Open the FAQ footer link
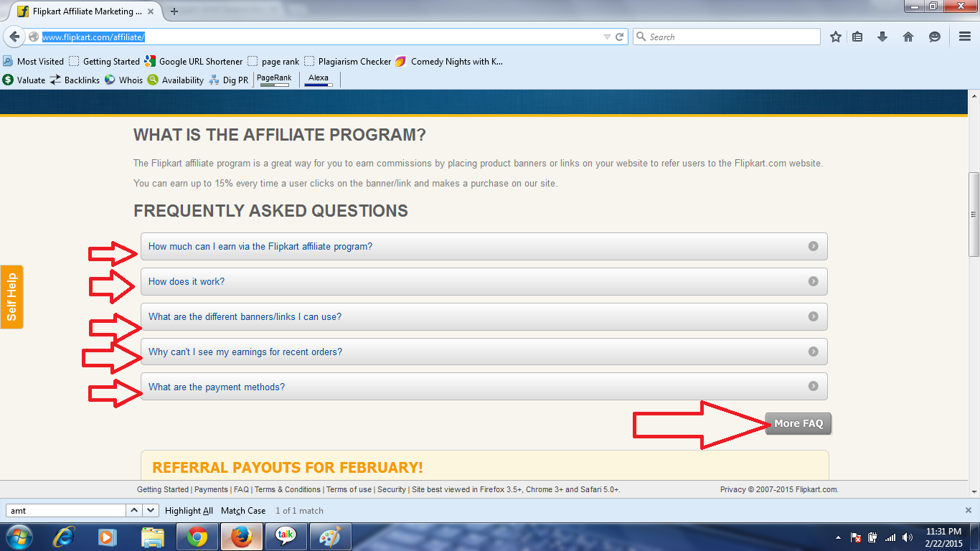The height and width of the screenshot is (551, 980). pos(241,489)
